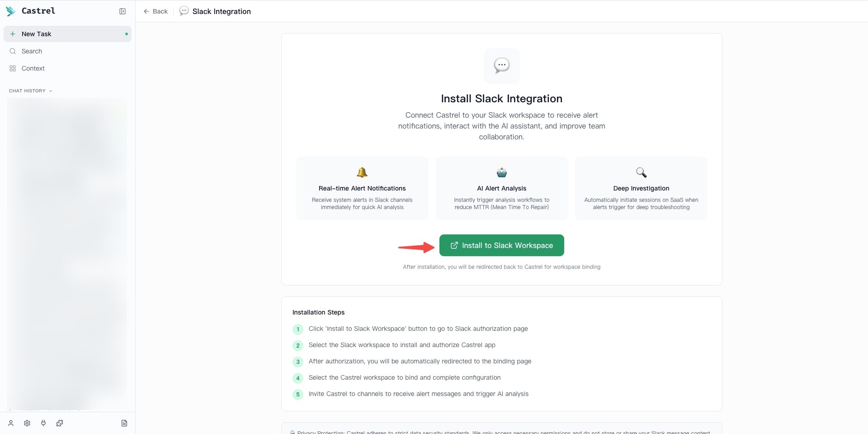The height and width of the screenshot is (434, 868).
Task: Click the back arrow icon in header
Action: (x=146, y=11)
